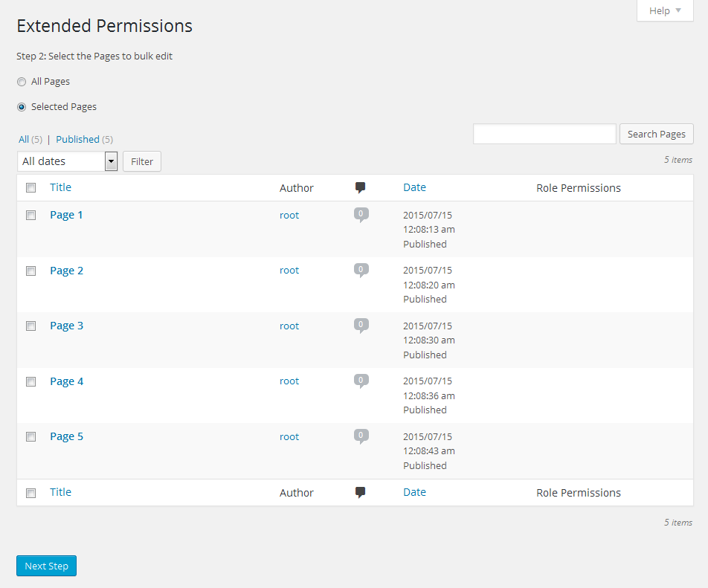Sort pages by the Date column
The width and height of the screenshot is (708, 588).
tap(414, 187)
